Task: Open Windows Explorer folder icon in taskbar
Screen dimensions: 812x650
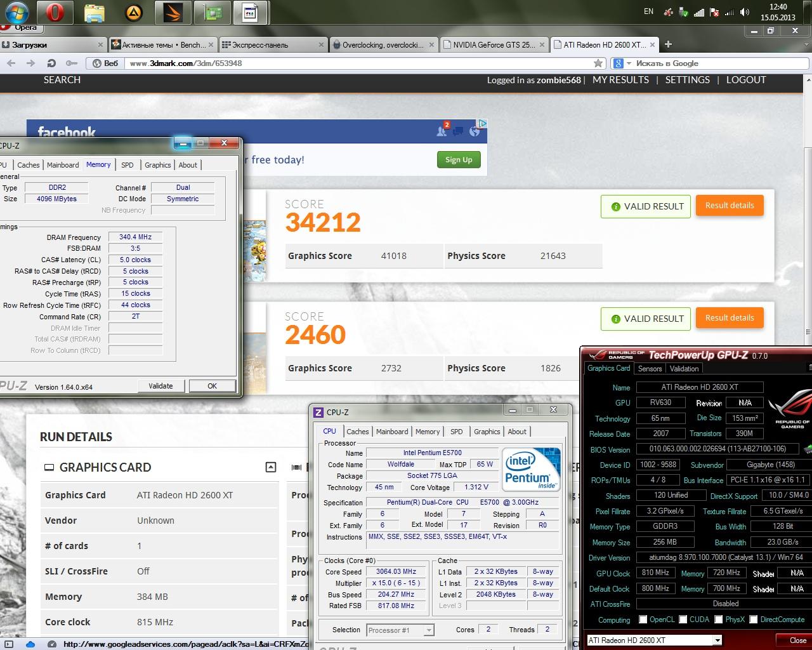Action: (95, 12)
